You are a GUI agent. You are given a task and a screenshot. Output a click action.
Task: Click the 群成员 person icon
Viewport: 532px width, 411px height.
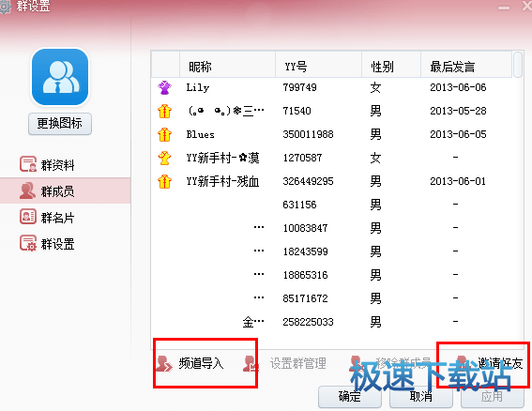[27, 190]
